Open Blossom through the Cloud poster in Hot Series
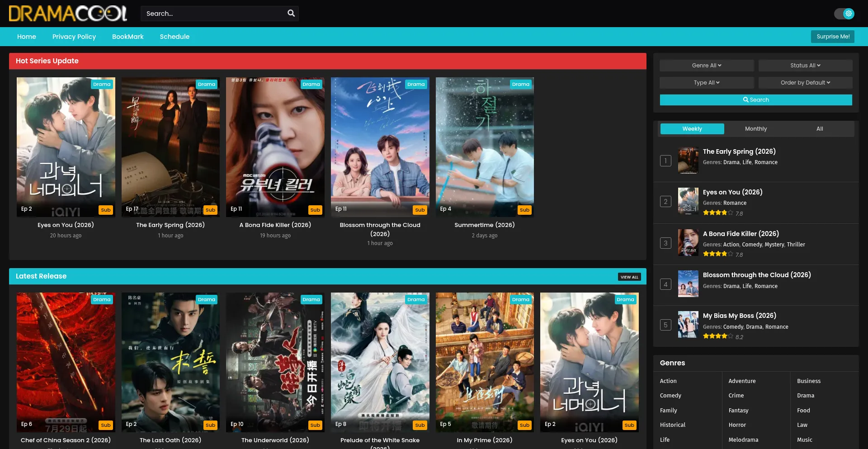The width and height of the screenshot is (868, 449). point(380,147)
